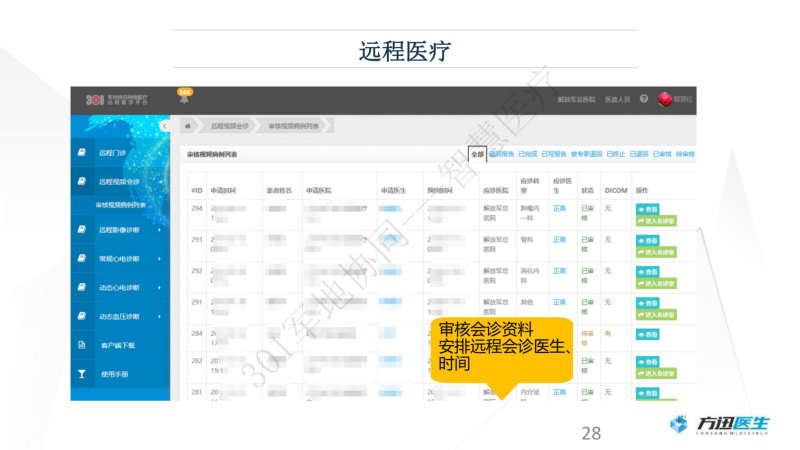The width and height of the screenshot is (800, 450).
Task: Click the 待审核 status in row 284
Action: 587,338
